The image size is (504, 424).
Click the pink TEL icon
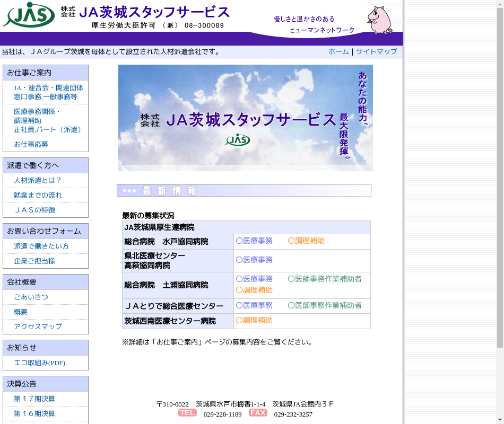pyautogui.click(x=187, y=413)
